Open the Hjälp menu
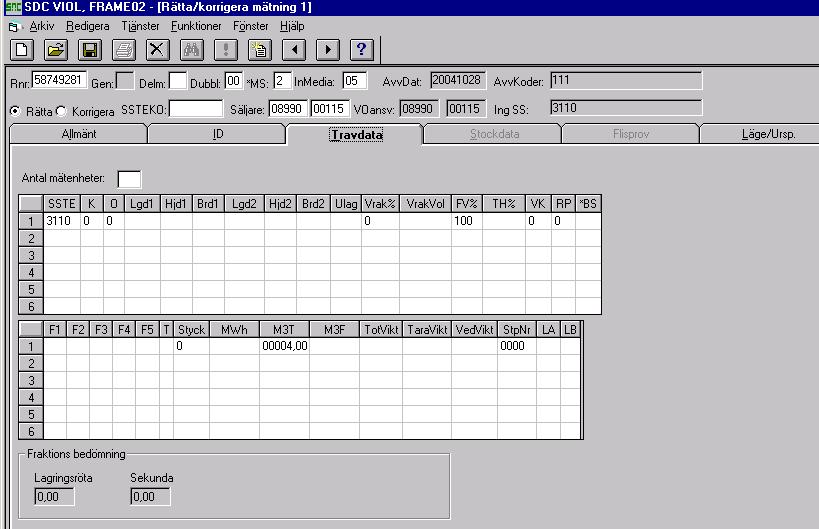Screen dimensions: 819x529 [x=292, y=26]
